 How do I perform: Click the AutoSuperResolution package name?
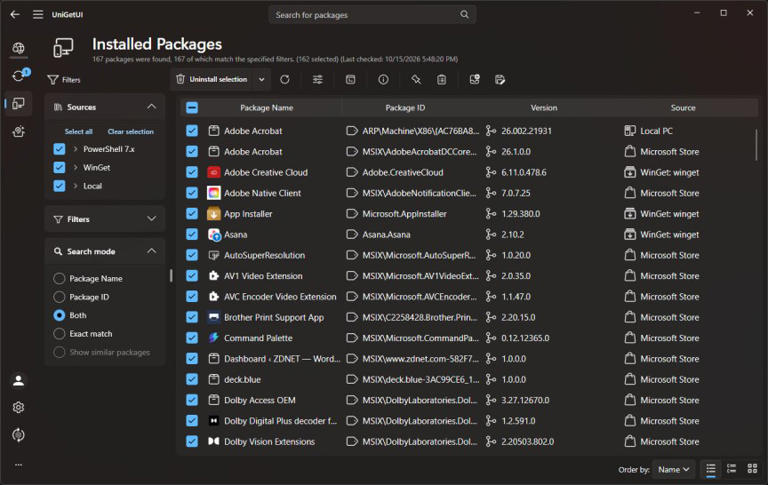[x=264, y=255]
